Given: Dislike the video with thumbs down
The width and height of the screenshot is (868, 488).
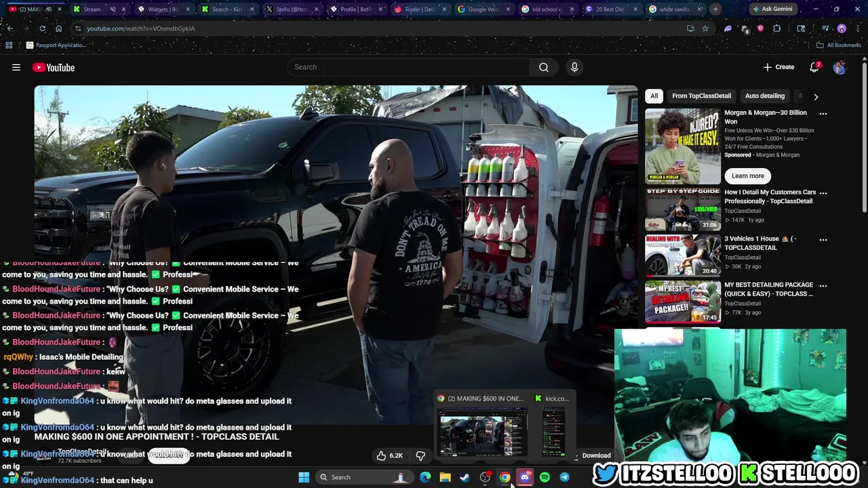Looking at the screenshot, I should (420, 455).
